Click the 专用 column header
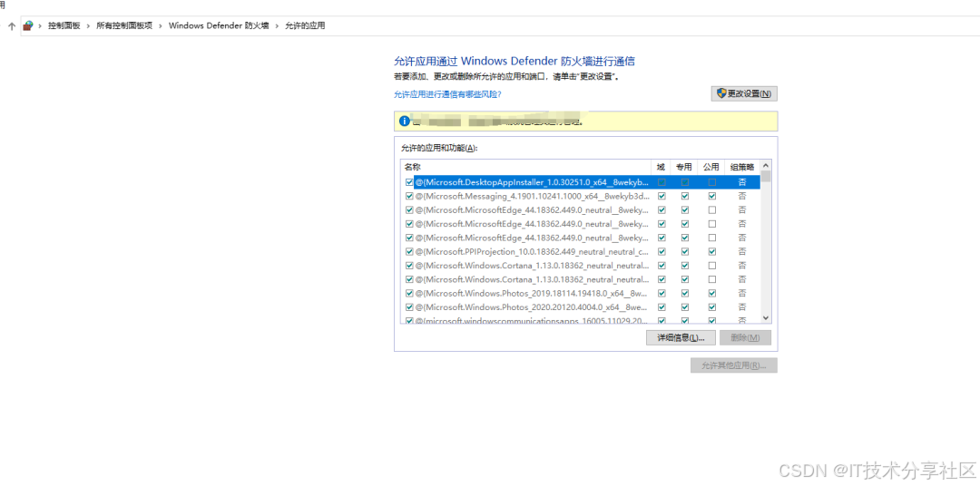This screenshot has width=980, height=486. tap(684, 168)
